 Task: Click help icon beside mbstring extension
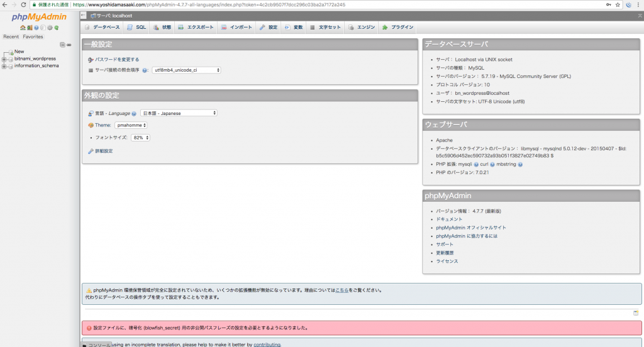pos(520,164)
